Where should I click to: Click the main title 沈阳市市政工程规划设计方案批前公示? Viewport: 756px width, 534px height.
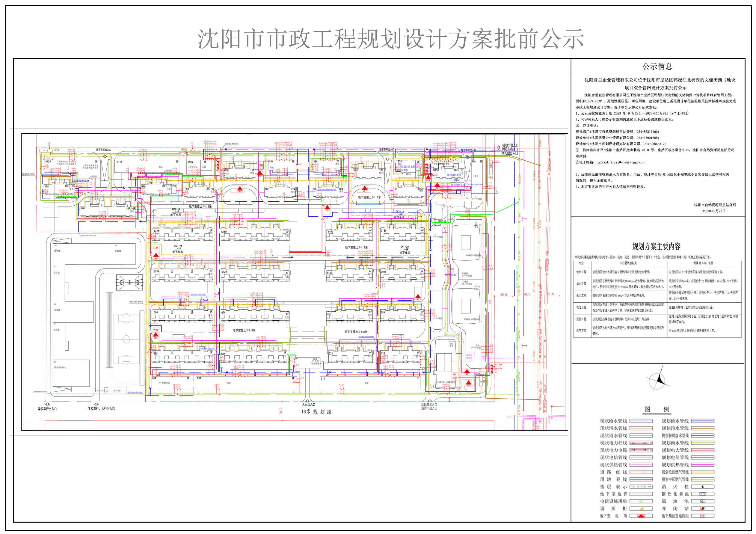tap(390, 39)
